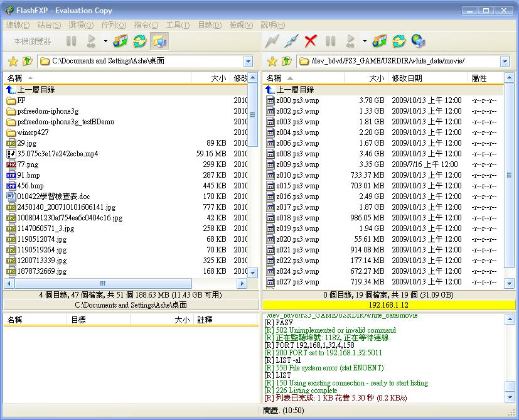Open the 選項(O) menu
Image resolution: width=519 pixels, height=420 pixels.
click(81, 25)
